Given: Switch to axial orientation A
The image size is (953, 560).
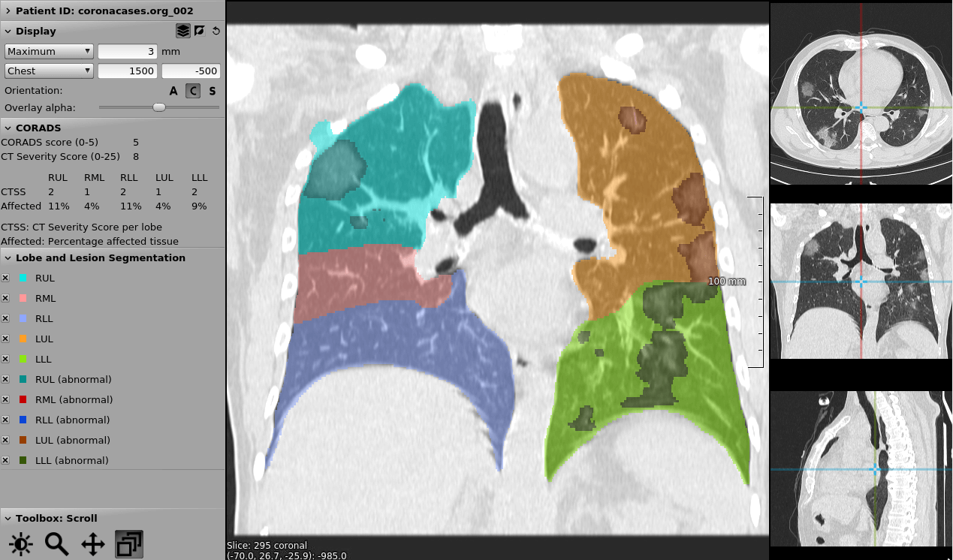Looking at the screenshot, I should [173, 91].
